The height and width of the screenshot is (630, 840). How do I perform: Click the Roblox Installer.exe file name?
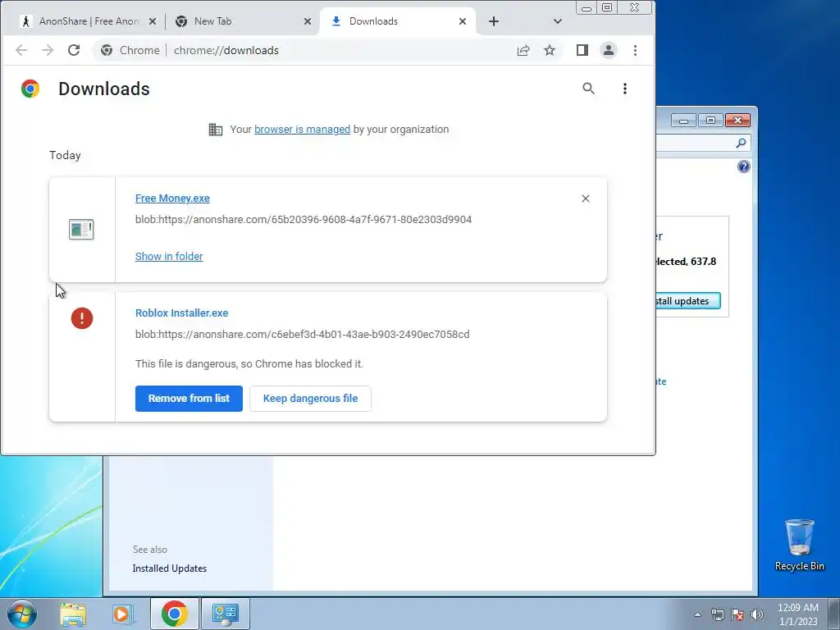pos(181,313)
